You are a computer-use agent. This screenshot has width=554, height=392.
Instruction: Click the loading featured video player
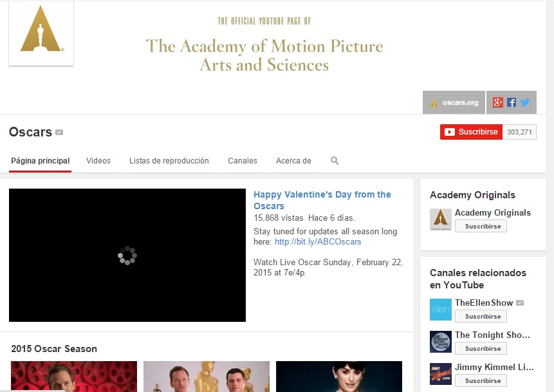127,255
